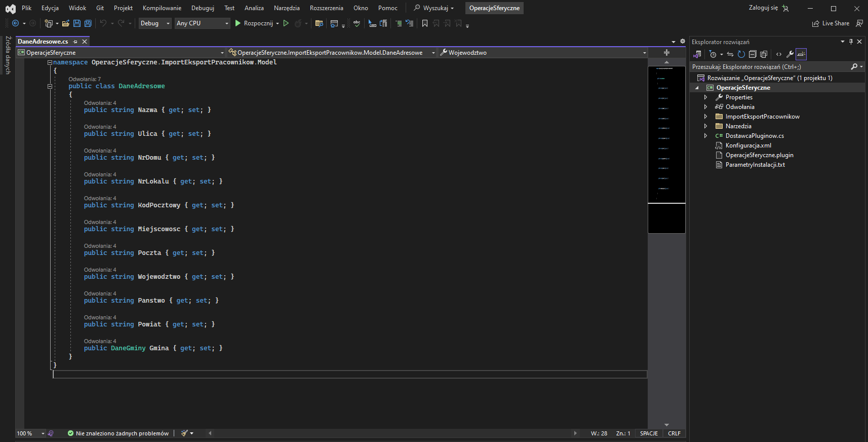Click Collapse All in Solution Explorer
Viewport: 868px width, 442px height.
(753, 54)
